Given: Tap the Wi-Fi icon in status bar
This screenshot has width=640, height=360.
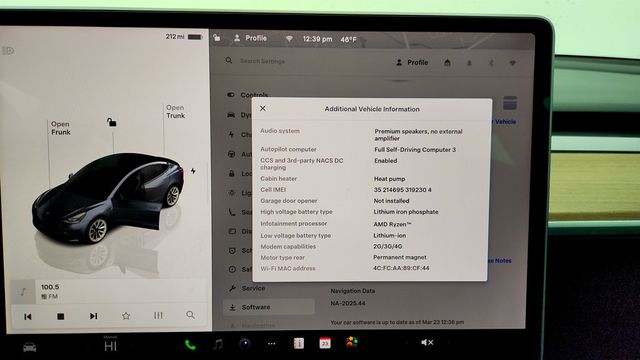Looking at the screenshot, I should 289,39.
